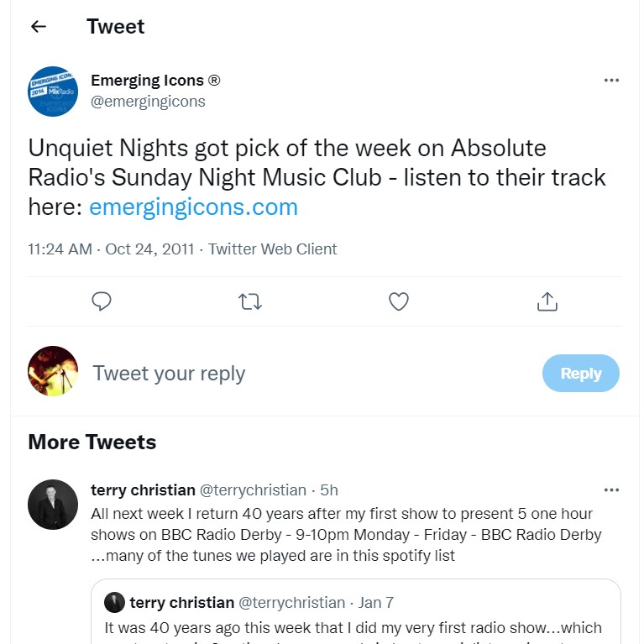Click the reply speech bubble icon
This screenshot has width=644, height=644.
(x=102, y=301)
